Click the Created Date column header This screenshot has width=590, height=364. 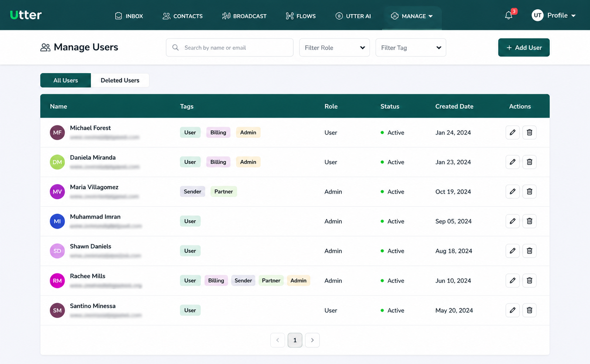coord(454,106)
